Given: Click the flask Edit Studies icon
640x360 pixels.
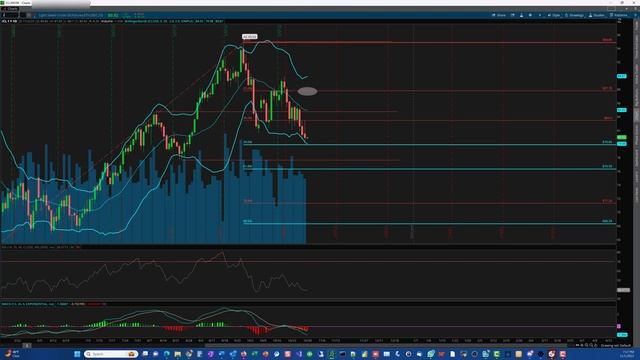Looking at the screenshot, I should click(521, 15).
